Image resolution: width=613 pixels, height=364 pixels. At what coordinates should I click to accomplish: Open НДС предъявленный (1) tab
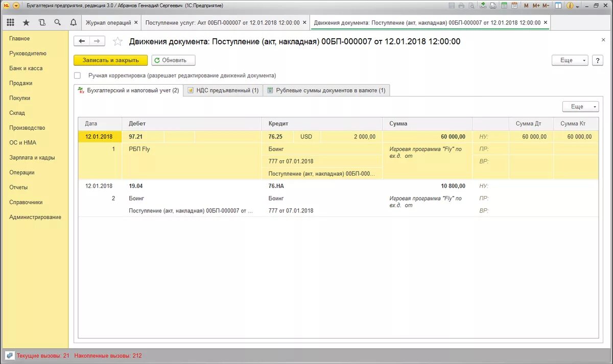(x=223, y=90)
